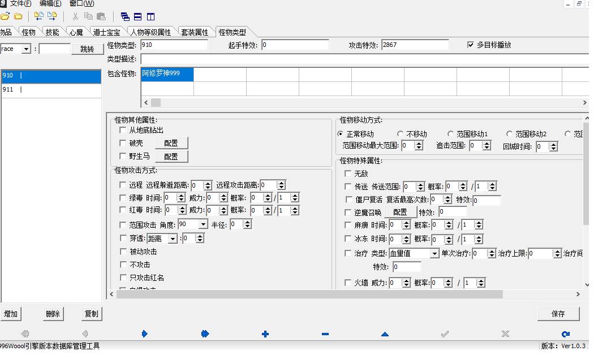
Task: Click the 保存 button
Action: (558, 314)
